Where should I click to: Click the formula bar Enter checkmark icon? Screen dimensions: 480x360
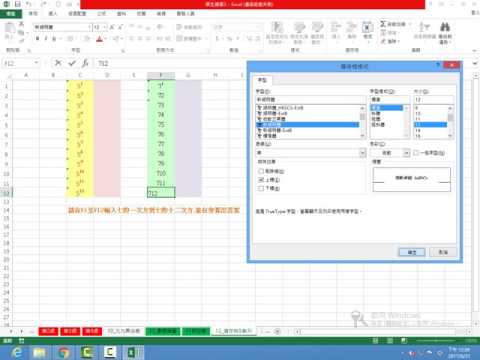[72, 63]
